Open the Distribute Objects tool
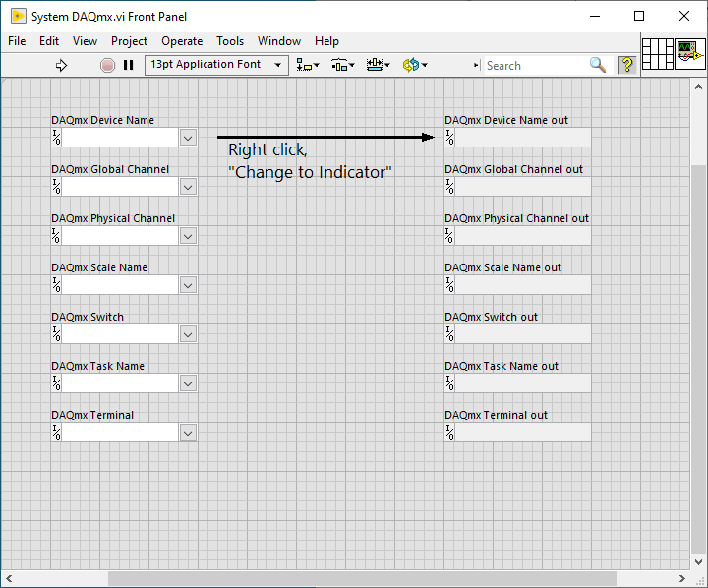Screen dimensions: 708x588 (x=342, y=65)
